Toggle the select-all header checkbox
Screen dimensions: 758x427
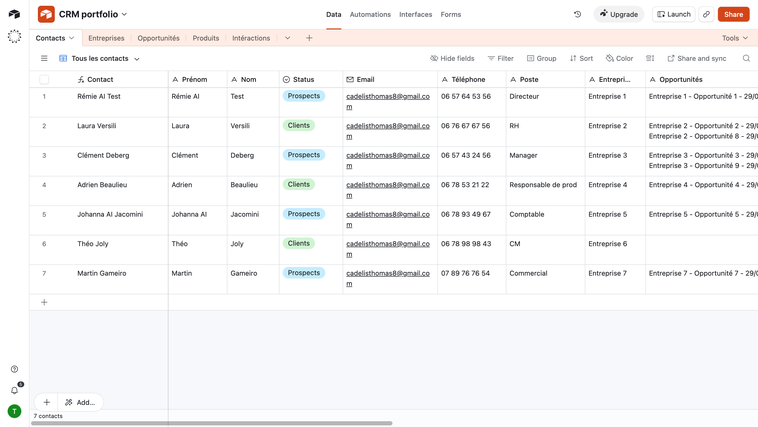[x=44, y=79]
